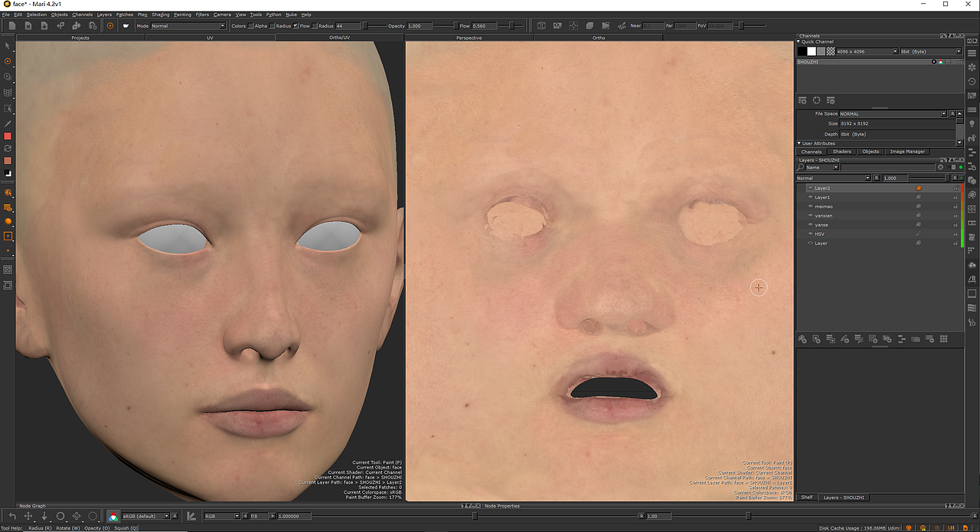Open the 8bit (Byte) quick channel dropdown
Image resolution: width=980 pixels, height=532 pixels.
[931, 51]
